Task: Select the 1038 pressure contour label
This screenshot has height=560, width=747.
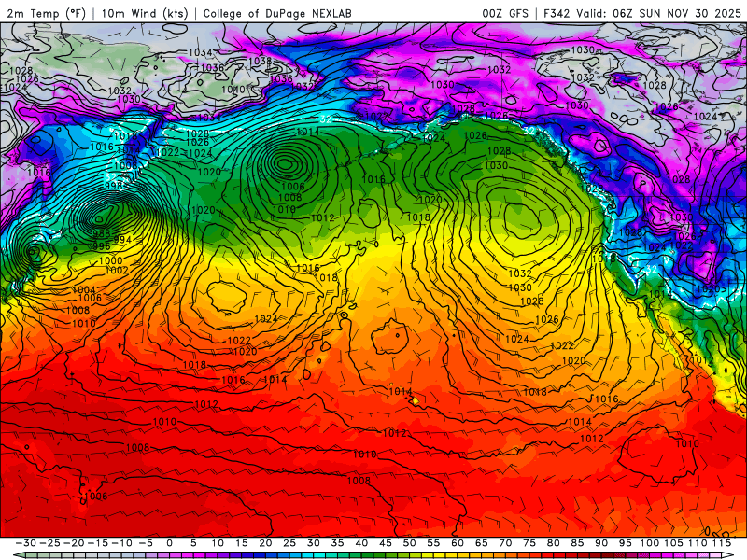Action: (x=261, y=61)
